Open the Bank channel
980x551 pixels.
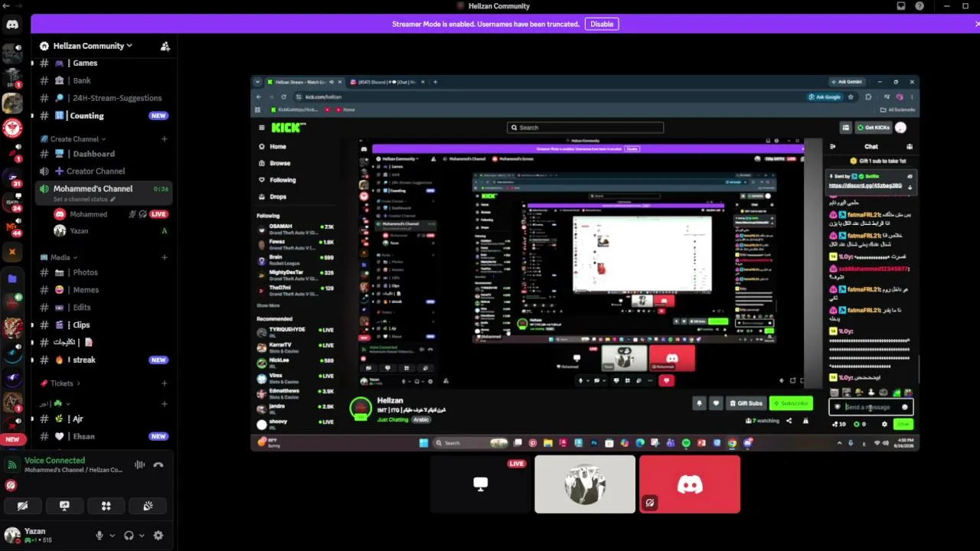(x=104, y=80)
